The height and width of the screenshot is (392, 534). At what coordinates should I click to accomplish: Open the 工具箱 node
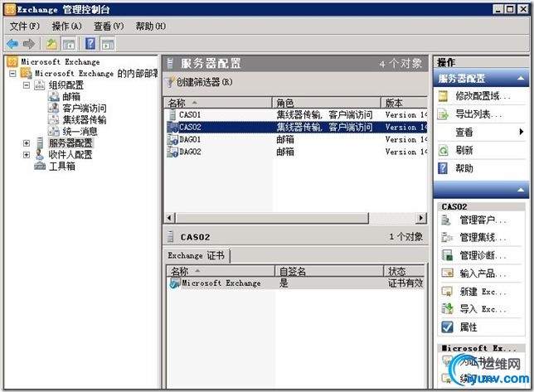[x=61, y=166]
